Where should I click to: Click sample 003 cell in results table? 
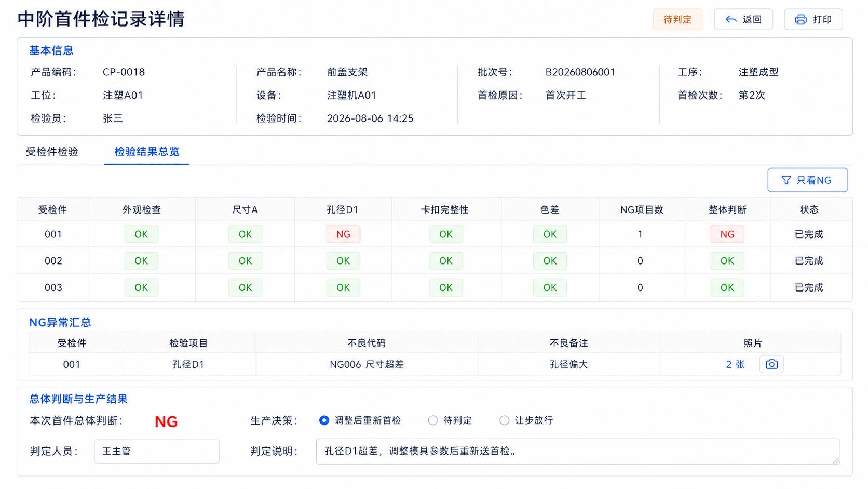pos(53,288)
